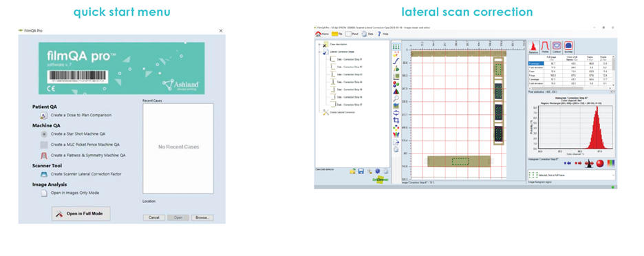Select the crop tool in the image toolbar
Image resolution: width=644 pixels, height=256 pixels.
(396, 120)
